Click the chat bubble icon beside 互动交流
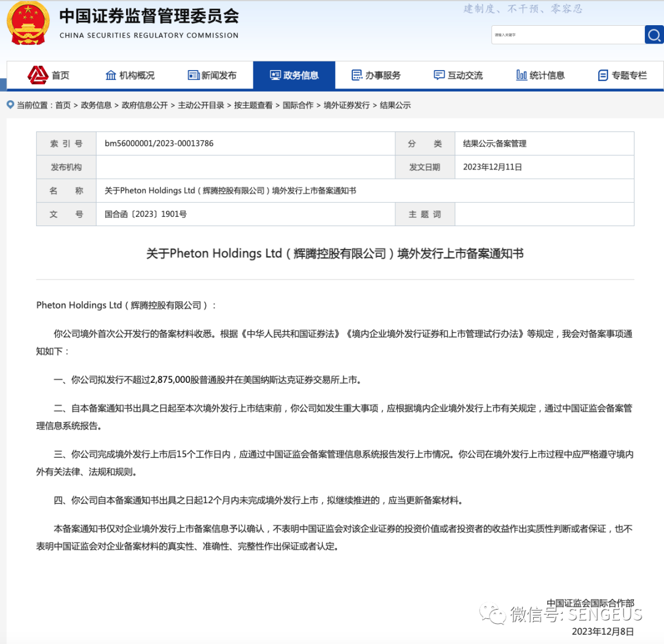Screen dimensions: 664x644 pos(439,76)
